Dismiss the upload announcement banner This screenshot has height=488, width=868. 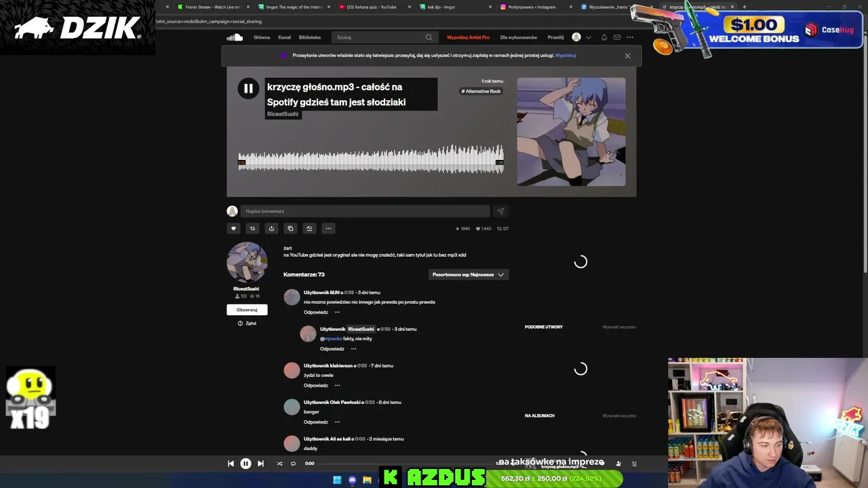click(627, 56)
